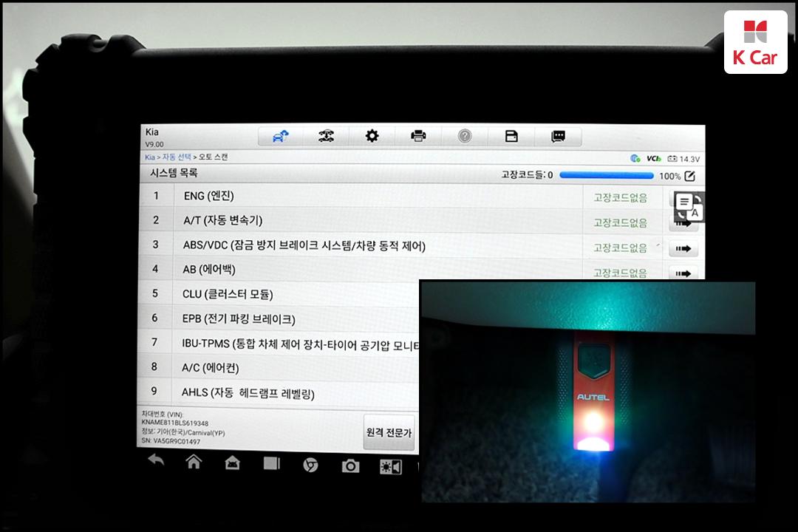Viewport: 798px width, 532px height.
Task: Print the scan report via printer icon
Action: [x=418, y=136]
